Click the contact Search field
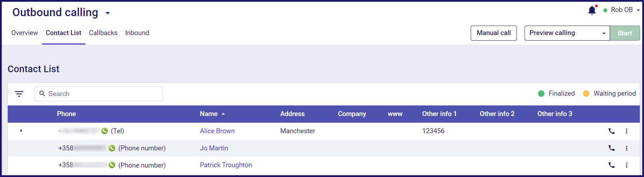 [98, 94]
